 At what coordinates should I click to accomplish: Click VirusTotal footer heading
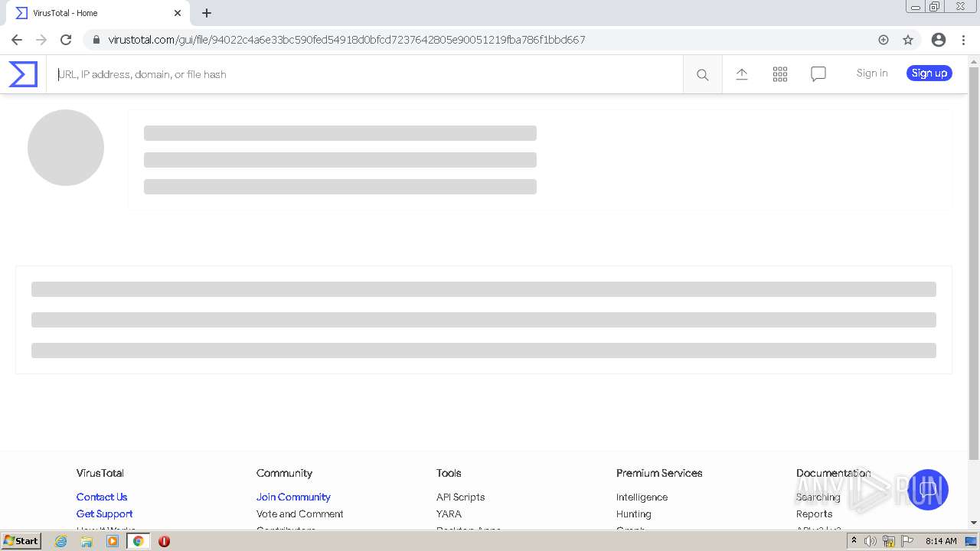(x=100, y=473)
